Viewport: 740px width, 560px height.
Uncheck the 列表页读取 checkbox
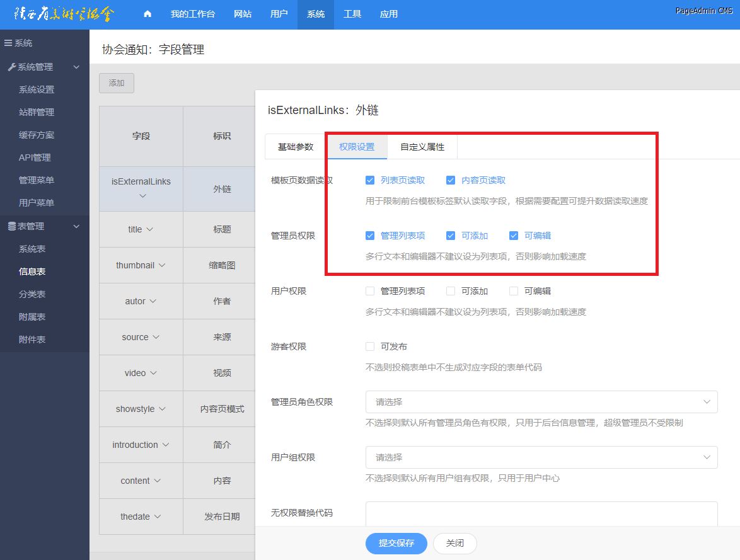pyautogui.click(x=370, y=180)
